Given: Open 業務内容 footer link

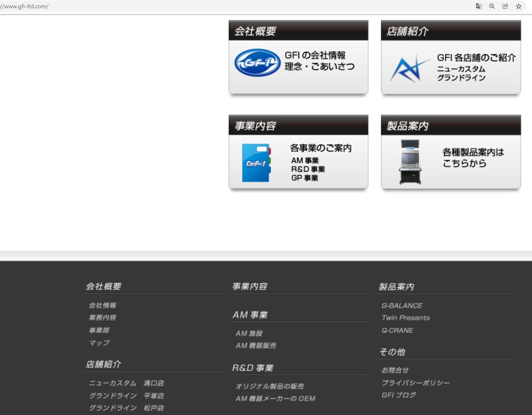Looking at the screenshot, I should [102, 318].
